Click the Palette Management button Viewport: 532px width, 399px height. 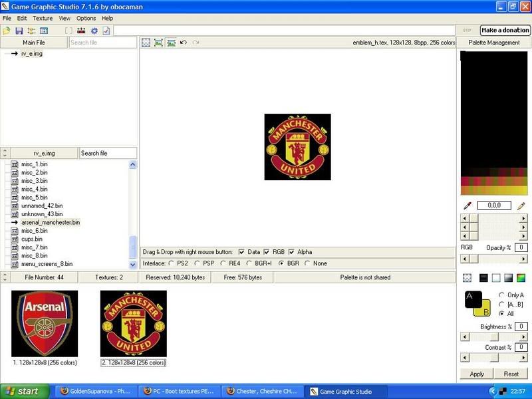coord(494,43)
